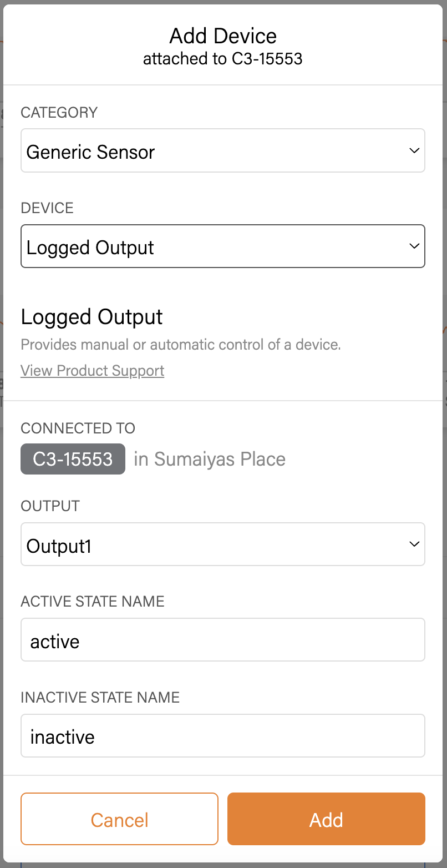The height and width of the screenshot is (868, 447).
Task: Click the Add Device dialog title
Action: 223,37
